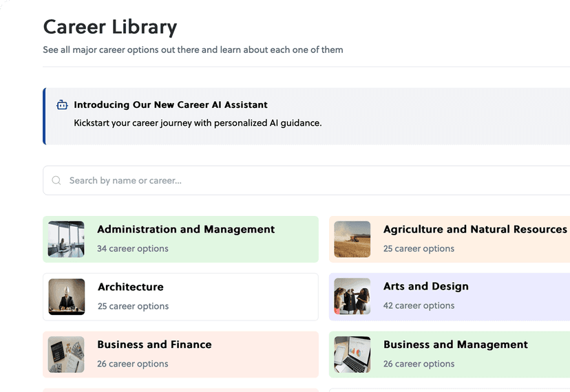Open the Administration and Management office thumbnail
The height and width of the screenshot is (392, 570).
click(x=66, y=239)
